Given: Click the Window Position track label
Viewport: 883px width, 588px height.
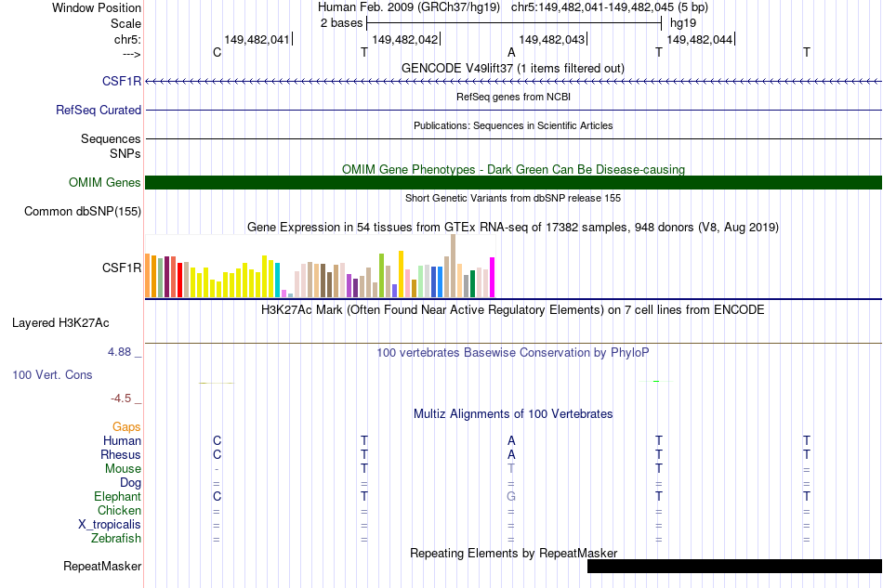Looking at the screenshot, I should click(x=97, y=7).
